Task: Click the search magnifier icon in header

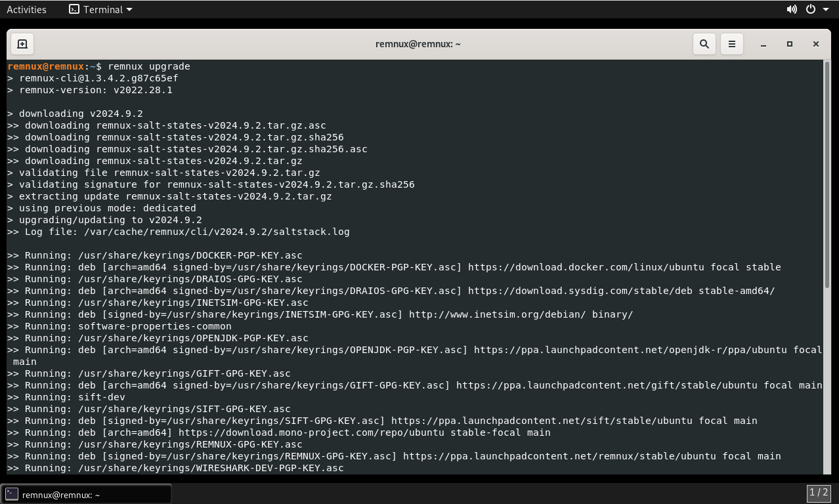Action: [x=704, y=44]
